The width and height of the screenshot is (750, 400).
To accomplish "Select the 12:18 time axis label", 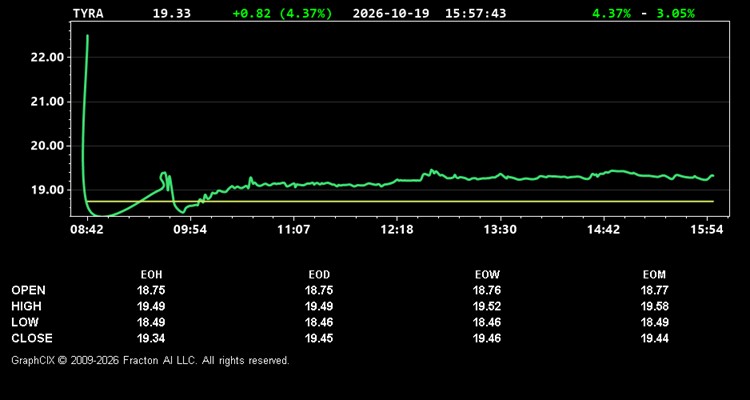I will pyautogui.click(x=397, y=230).
